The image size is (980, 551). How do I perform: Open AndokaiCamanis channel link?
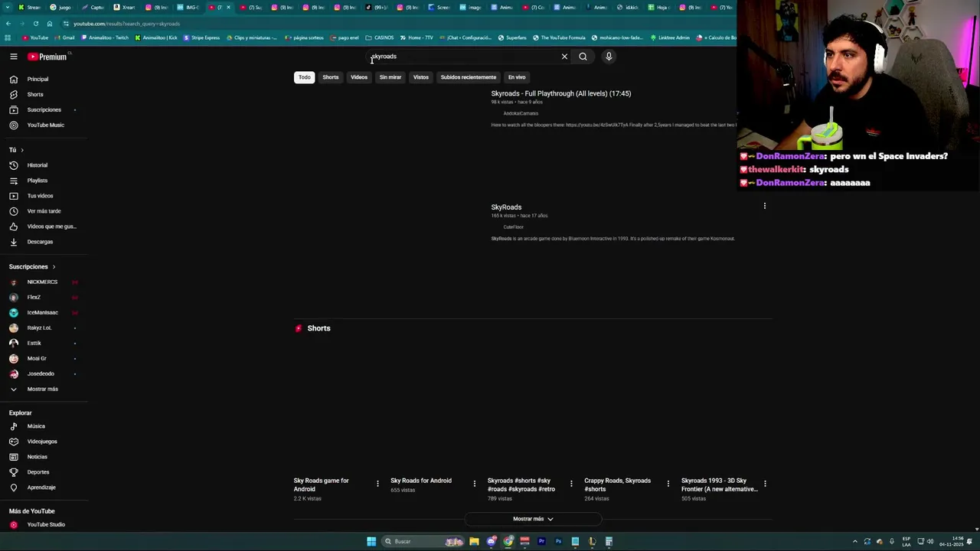pyautogui.click(x=521, y=113)
